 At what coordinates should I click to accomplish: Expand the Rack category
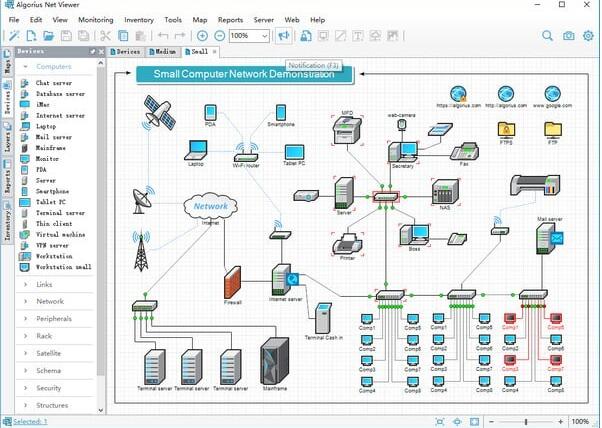tap(25, 336)
